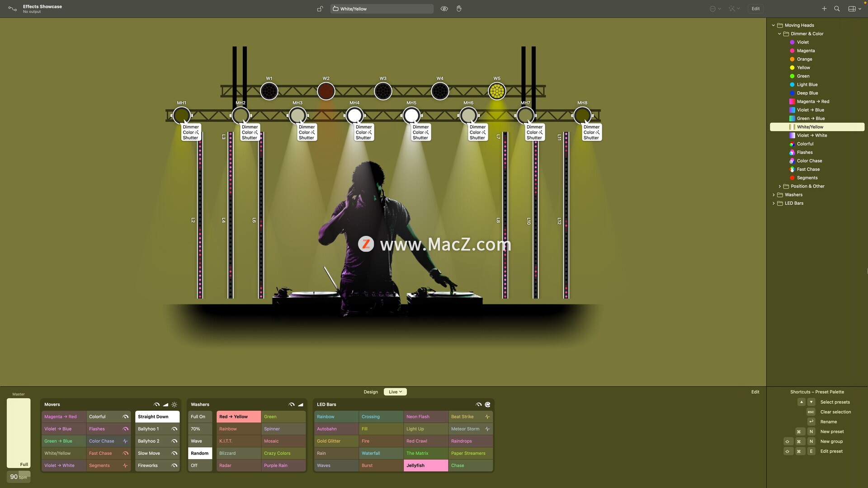Click the speed gauge icon in Washers panel
Image resolution: width=868 pixels, height=488 pixels.
(x=292, y=404)
